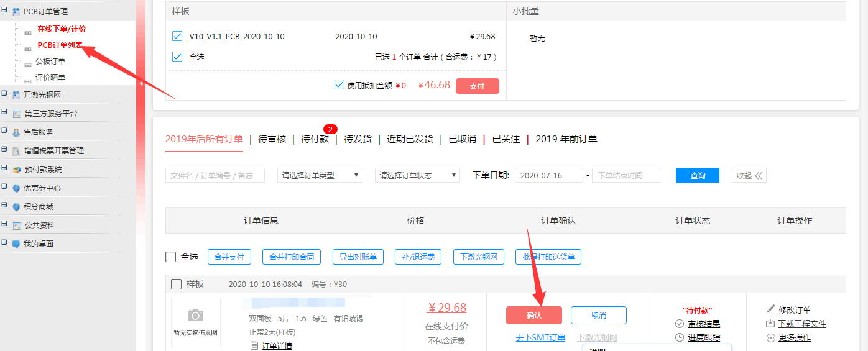Click the 售后服务 sidebar icon
This screenshot has height=351, width=868.
(x=16, y=132)
